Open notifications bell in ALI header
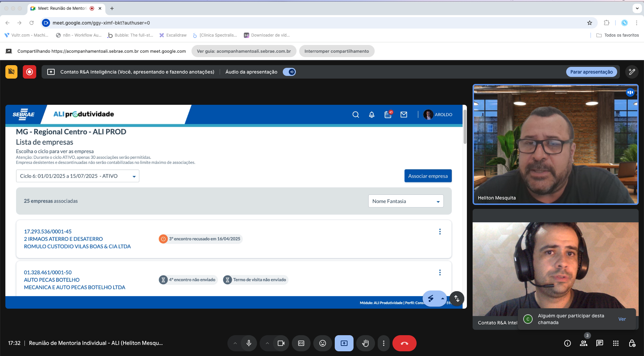 [372, 115]
